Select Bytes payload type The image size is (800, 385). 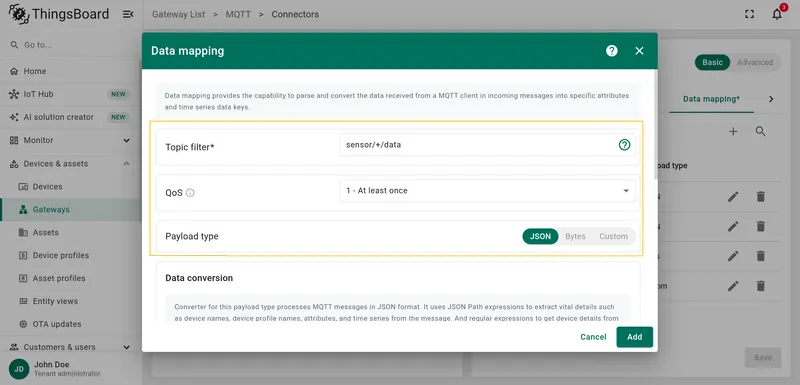pyautogui.click(x=575, y=237)
